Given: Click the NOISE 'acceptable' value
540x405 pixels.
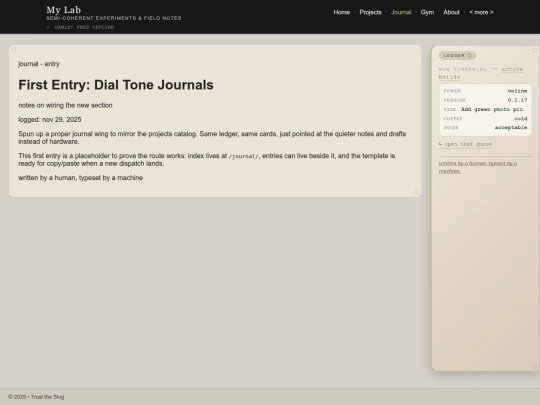Looking at the screenshot, I should (x=511, y=128).
